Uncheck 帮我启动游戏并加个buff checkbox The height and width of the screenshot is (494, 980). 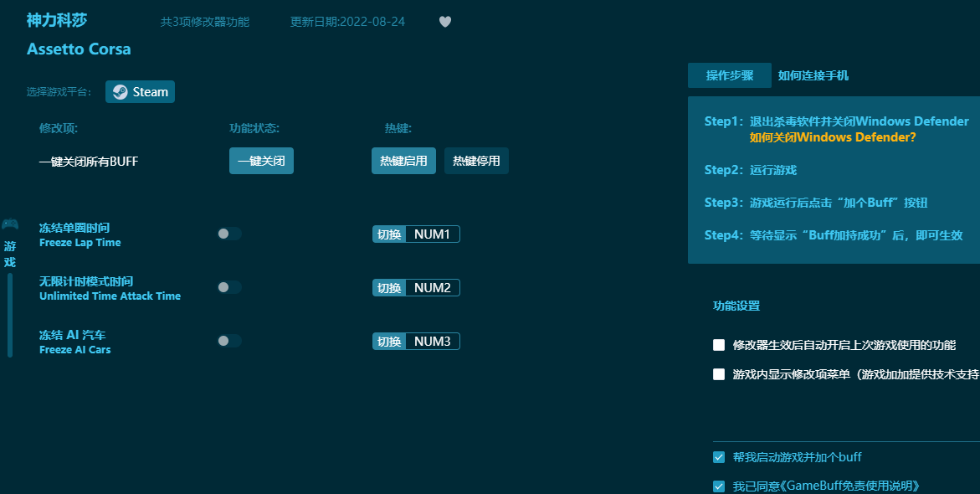click(719, 457)
